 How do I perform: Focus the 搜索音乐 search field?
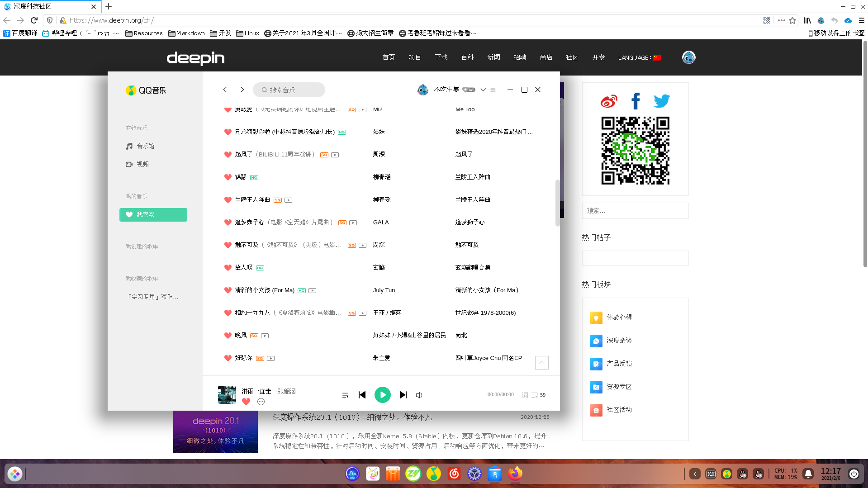coord(289,90)
